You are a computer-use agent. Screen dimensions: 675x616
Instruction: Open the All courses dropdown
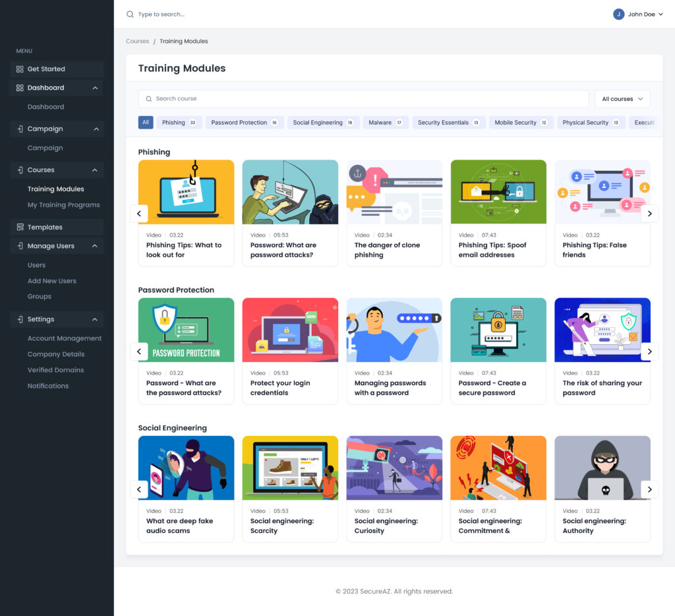click(622, 99)
